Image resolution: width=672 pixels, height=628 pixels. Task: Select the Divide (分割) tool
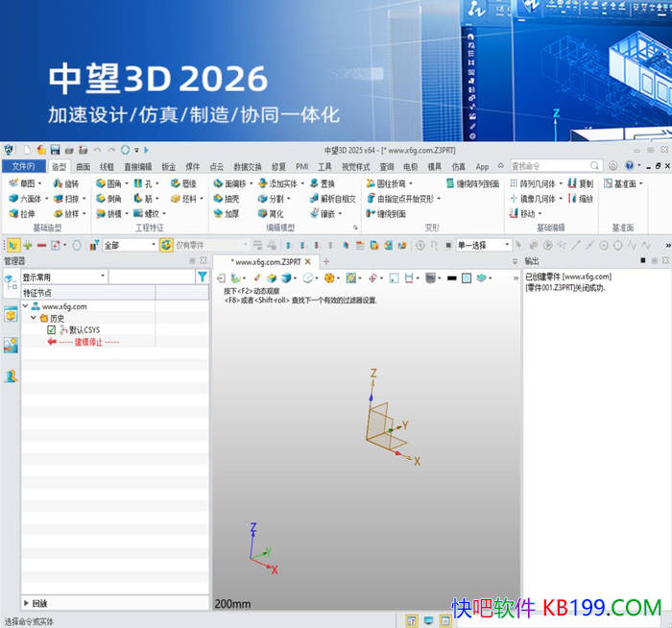click(271, 199)
